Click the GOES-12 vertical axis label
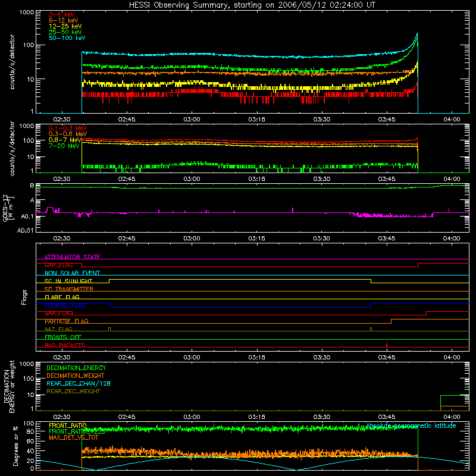Image resolution: width=476 pixels, height=476 pixels. [8, 208]
